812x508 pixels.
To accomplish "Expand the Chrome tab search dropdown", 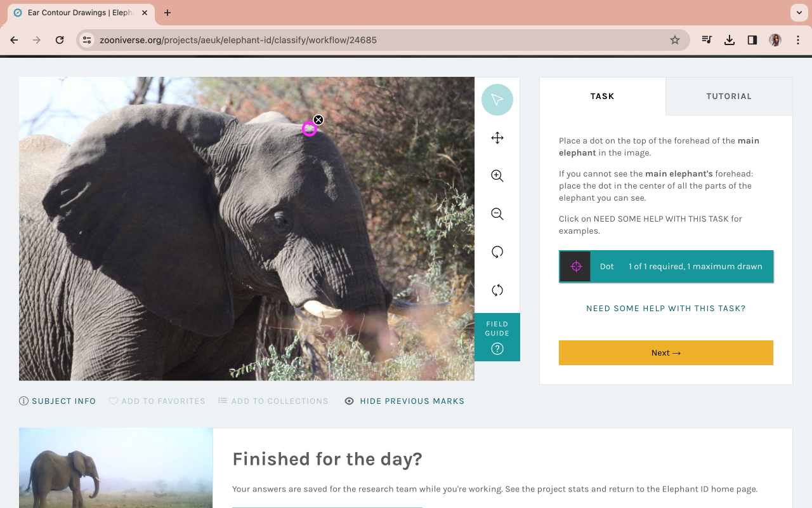I will click(x=798, y=13).
